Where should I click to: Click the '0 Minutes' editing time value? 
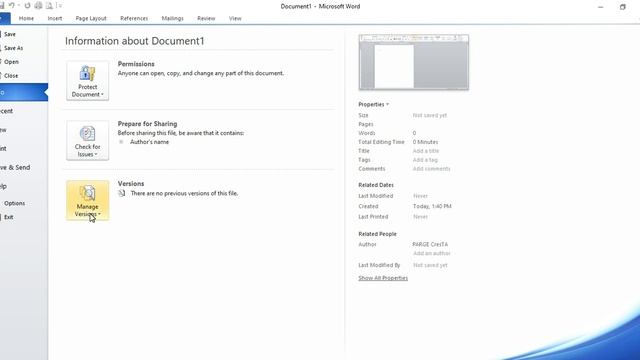[425, 142]
